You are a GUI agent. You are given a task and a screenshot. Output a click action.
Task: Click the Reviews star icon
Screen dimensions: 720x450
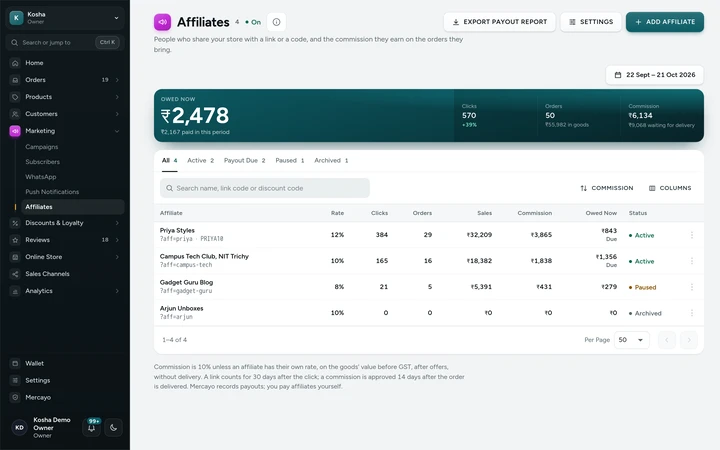15,240
